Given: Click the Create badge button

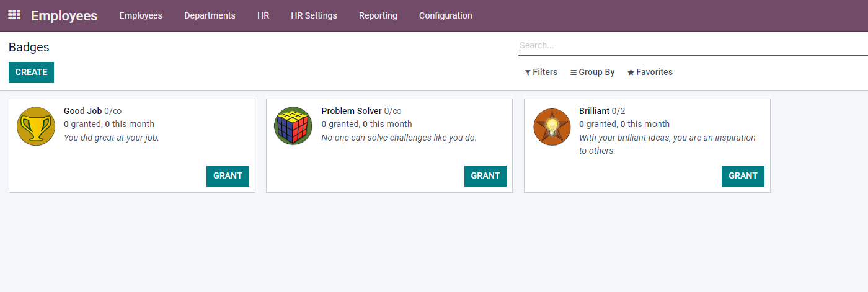Looking at the screenshot, I should pos(31,72).
